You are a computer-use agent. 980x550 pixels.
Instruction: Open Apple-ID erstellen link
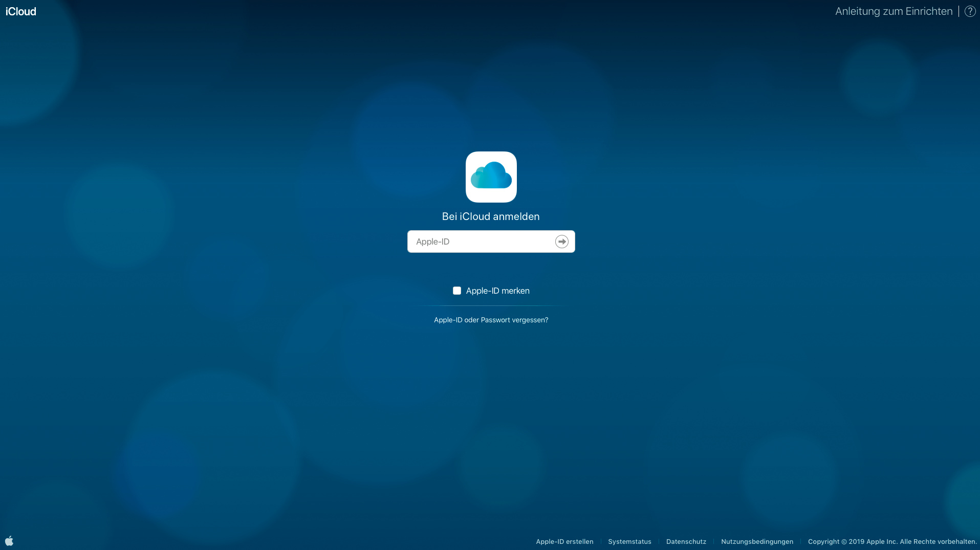click(x=564, y=541)
